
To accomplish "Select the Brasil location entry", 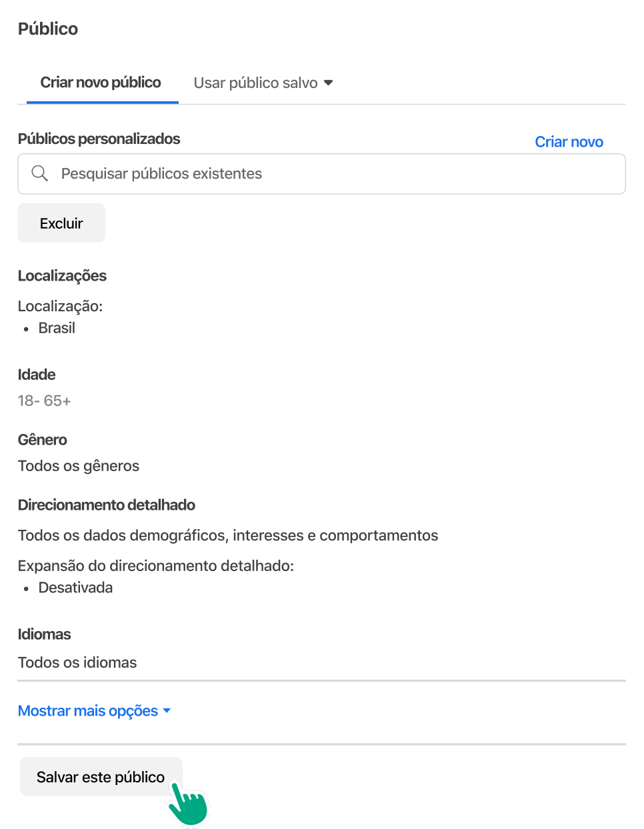I will pos(57,328).
